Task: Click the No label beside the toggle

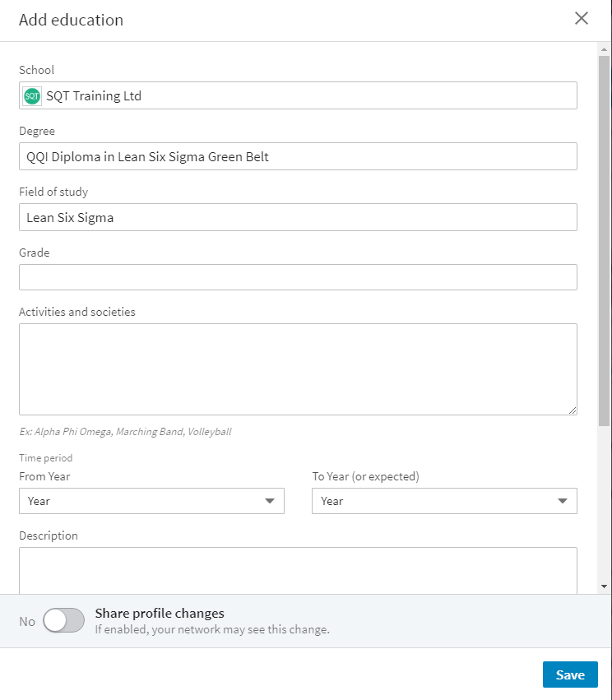Action: click(27, 621)
